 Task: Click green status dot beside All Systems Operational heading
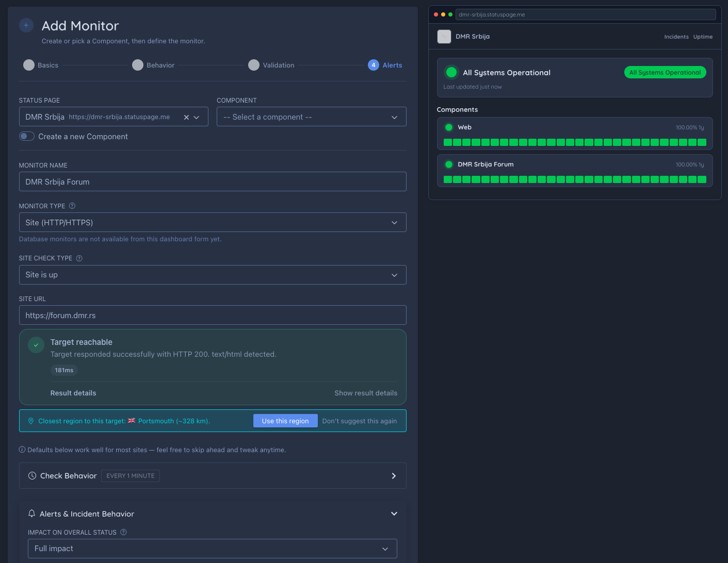click(451, 72)
